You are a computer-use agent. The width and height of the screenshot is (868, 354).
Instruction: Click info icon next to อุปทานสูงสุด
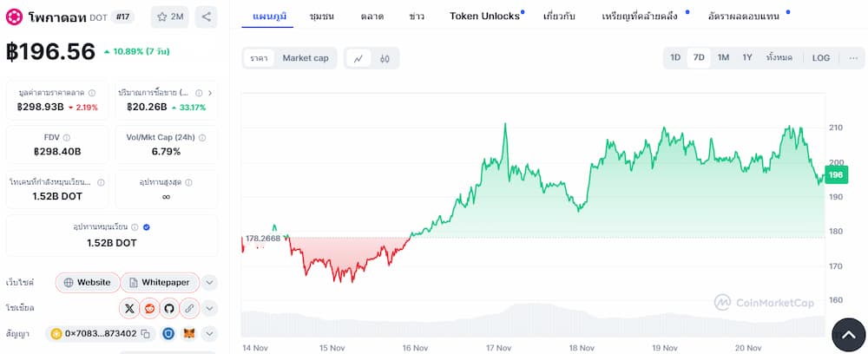(188, 182)
